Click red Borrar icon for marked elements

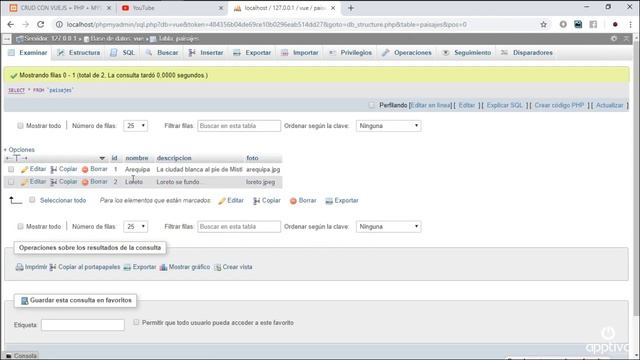(293, 201)
